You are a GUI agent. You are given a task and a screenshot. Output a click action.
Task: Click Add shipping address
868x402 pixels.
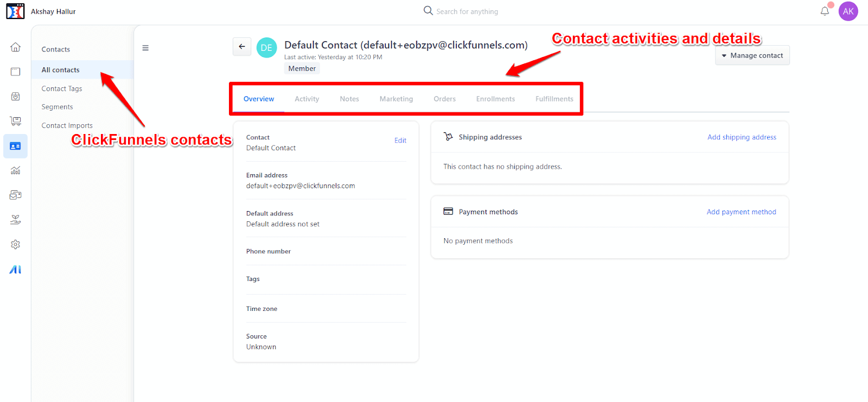point(742,137)
